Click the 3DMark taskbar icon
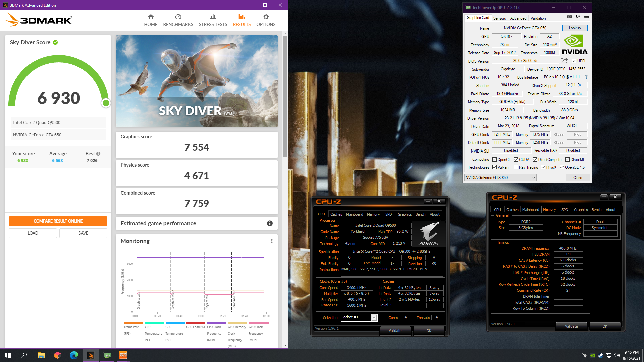Viewport: 644px width, 362px height. click(x=91, y=355)
